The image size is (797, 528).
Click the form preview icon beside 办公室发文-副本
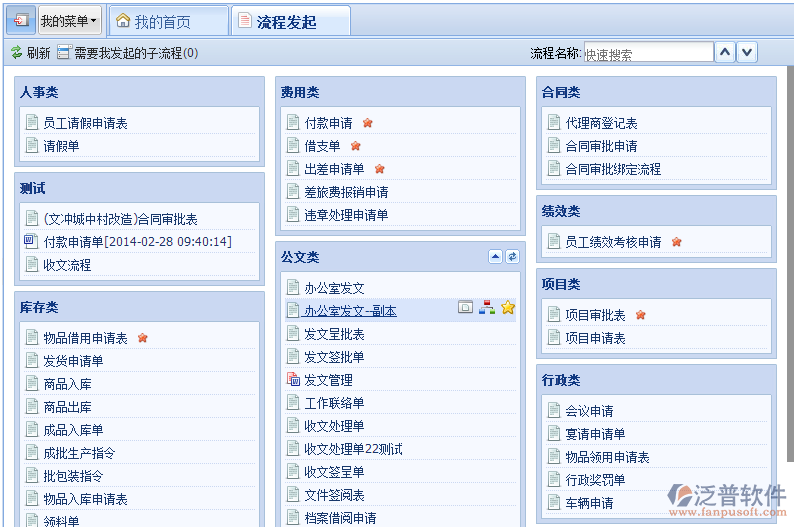tap(465, 308)
